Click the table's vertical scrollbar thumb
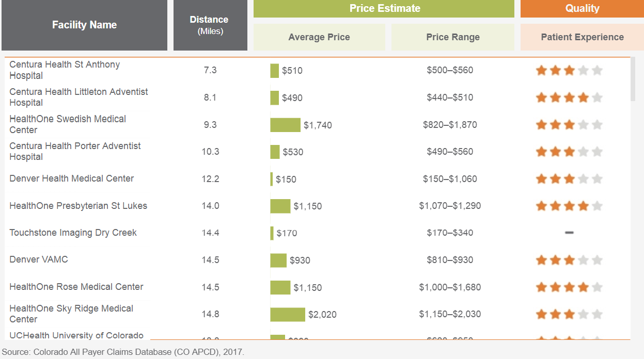The image size is (644, 359). [x=633, y=79]
